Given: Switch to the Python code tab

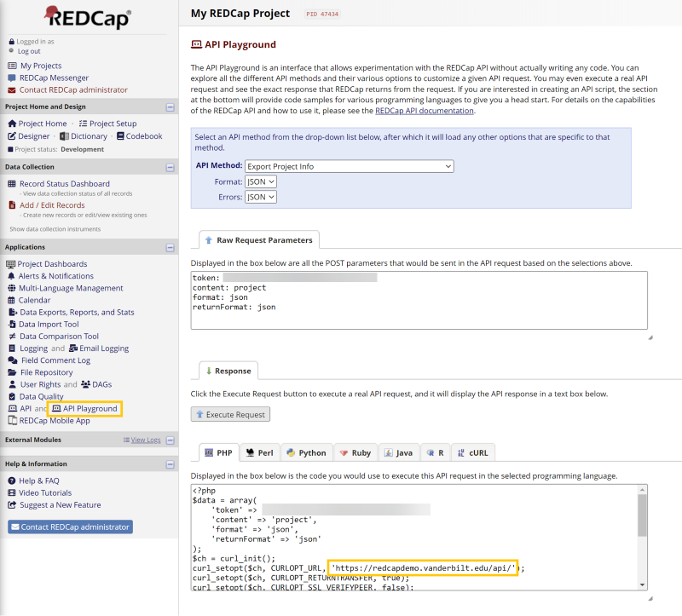Looking at the screenshot, I should tap(306, 453).
